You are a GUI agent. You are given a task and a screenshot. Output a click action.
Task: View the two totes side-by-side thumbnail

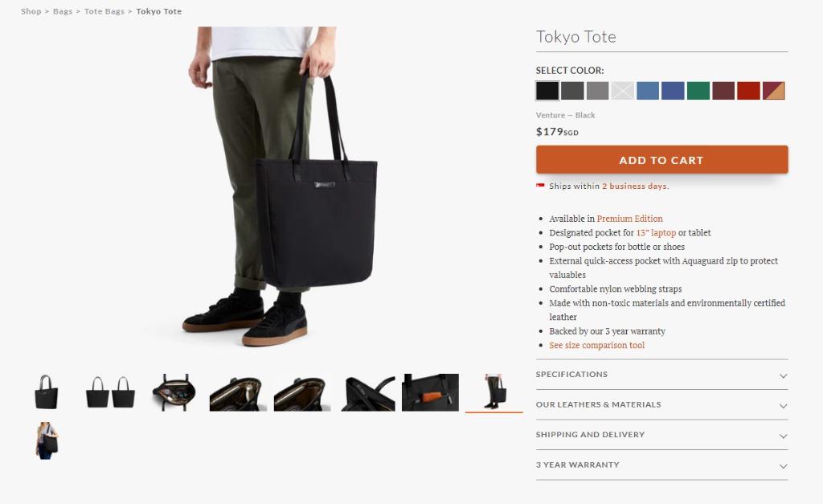pos(110,392)
